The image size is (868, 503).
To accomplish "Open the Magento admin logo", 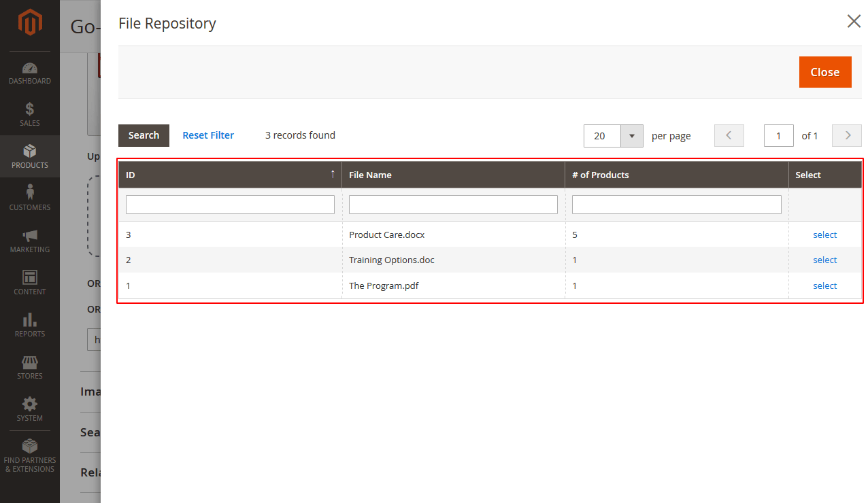I will (29, 22).
